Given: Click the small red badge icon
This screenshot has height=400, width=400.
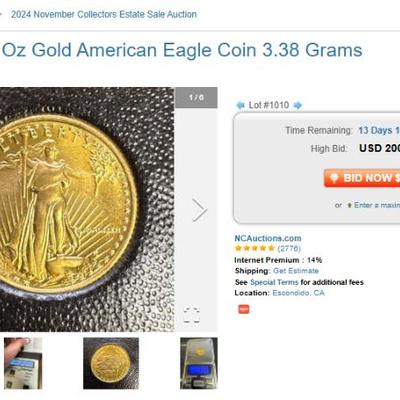Looking at the screenshot, I should [244, 309].
